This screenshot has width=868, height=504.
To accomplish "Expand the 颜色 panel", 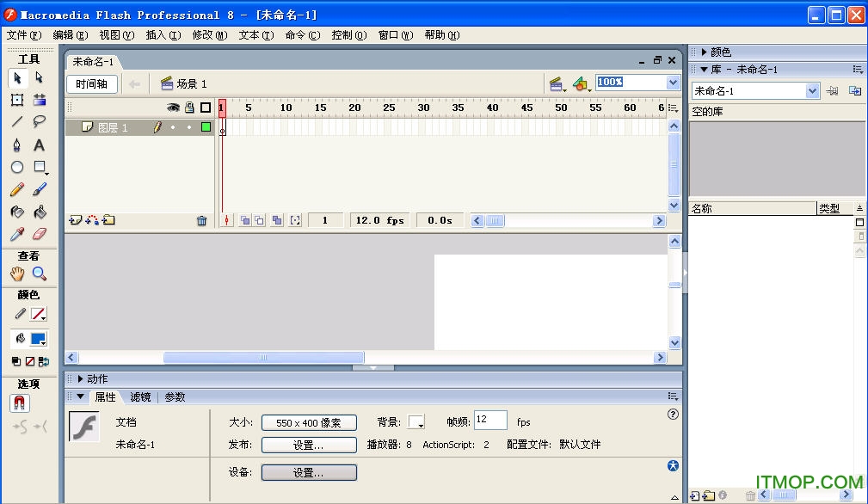I will 705,52.
